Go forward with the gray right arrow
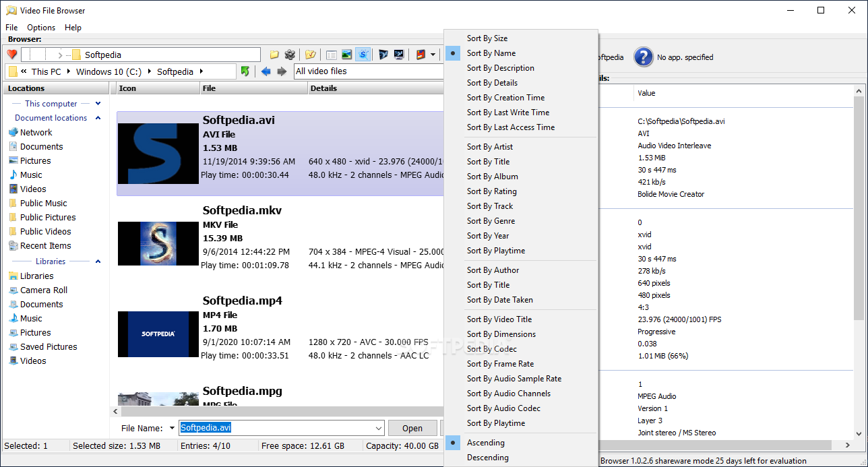 point(282,71)
